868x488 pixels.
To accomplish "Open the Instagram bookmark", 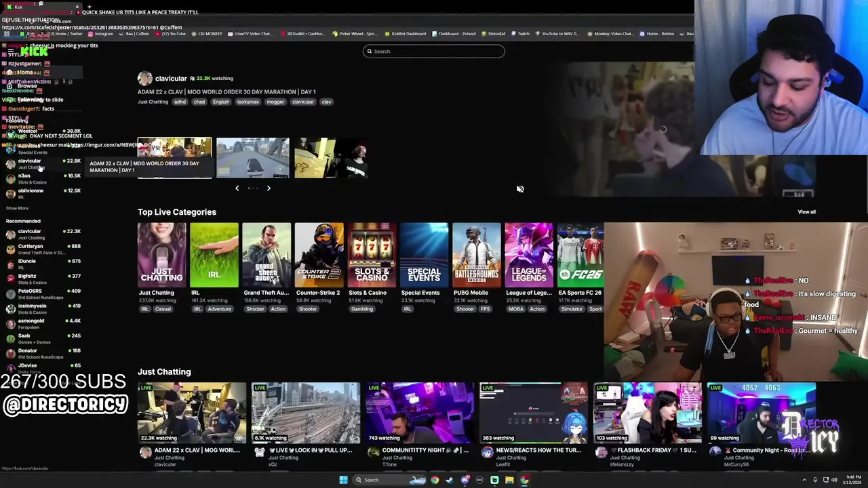I will pos(101,34).
